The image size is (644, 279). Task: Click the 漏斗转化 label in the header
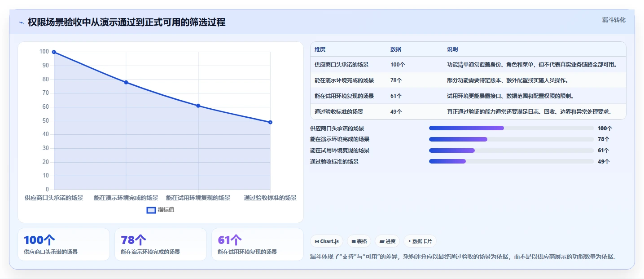pyautogui.click(x=613, y=20)
